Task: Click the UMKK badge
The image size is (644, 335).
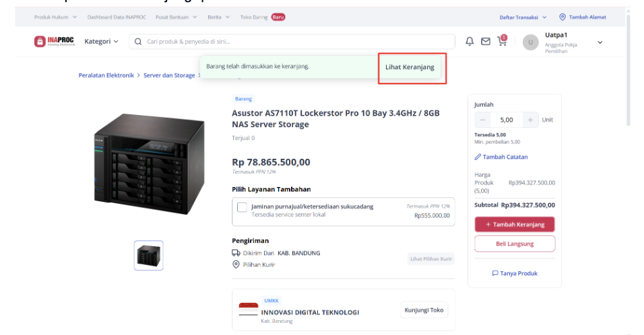Action: (x=271, y=301)
